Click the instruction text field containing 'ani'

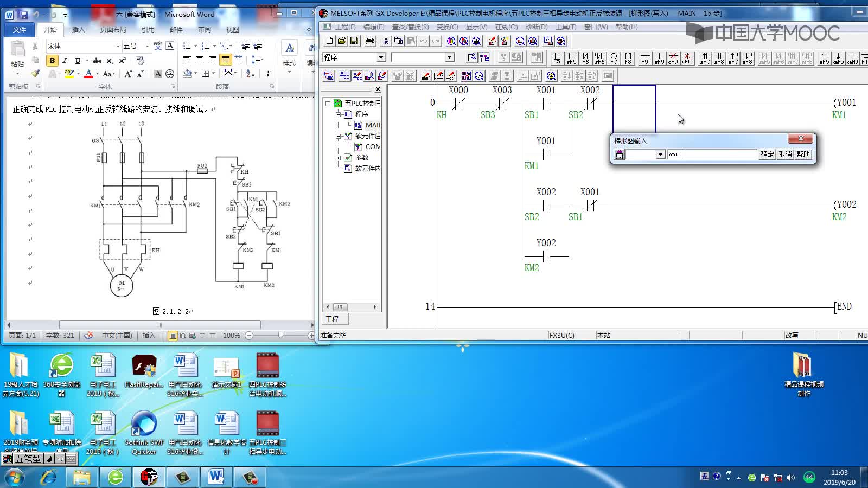712,155
